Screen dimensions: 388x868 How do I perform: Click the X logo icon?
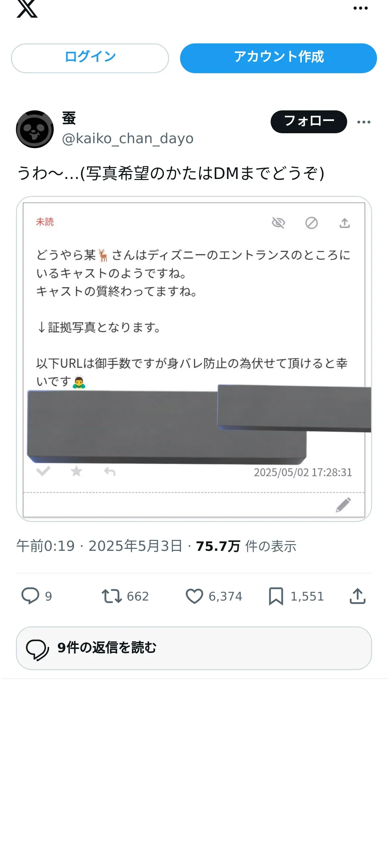click(27, 8)
